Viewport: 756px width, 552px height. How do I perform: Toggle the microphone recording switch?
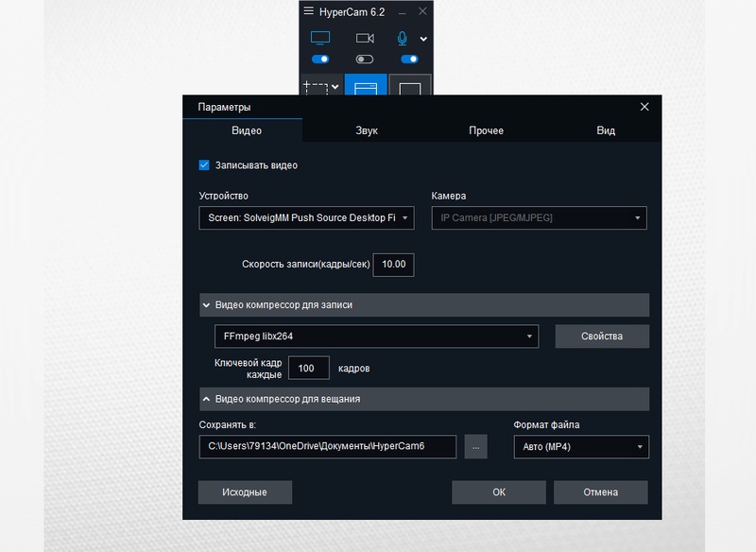click(x=409, y=60)
